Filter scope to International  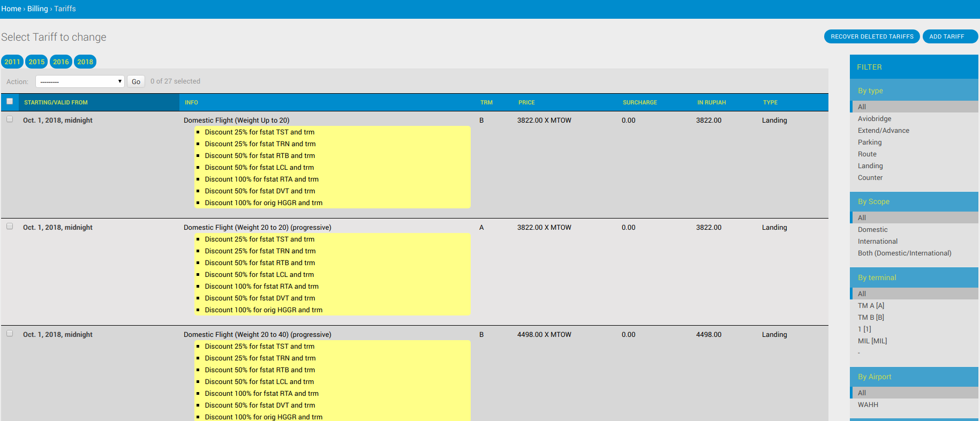tap(877, 242)
